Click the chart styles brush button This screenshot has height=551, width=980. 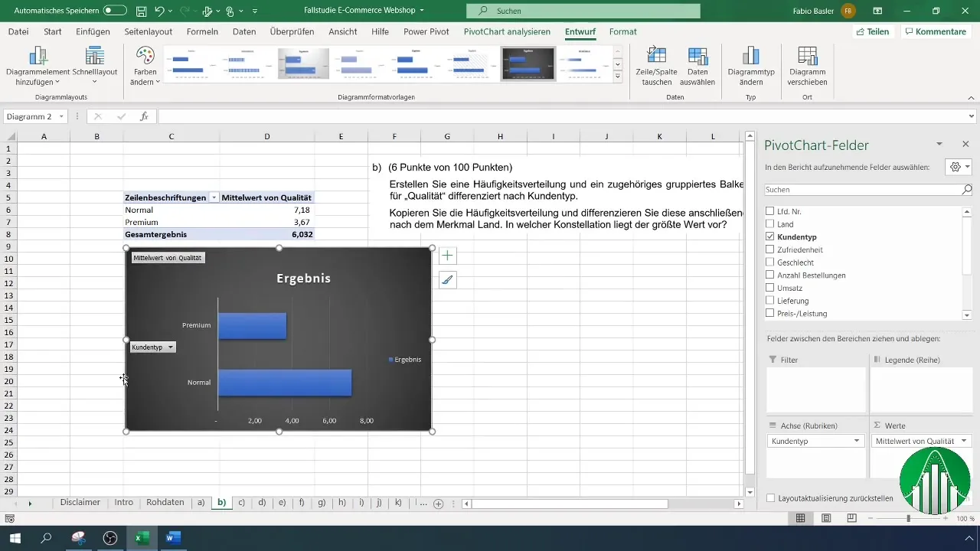(448, 280)
